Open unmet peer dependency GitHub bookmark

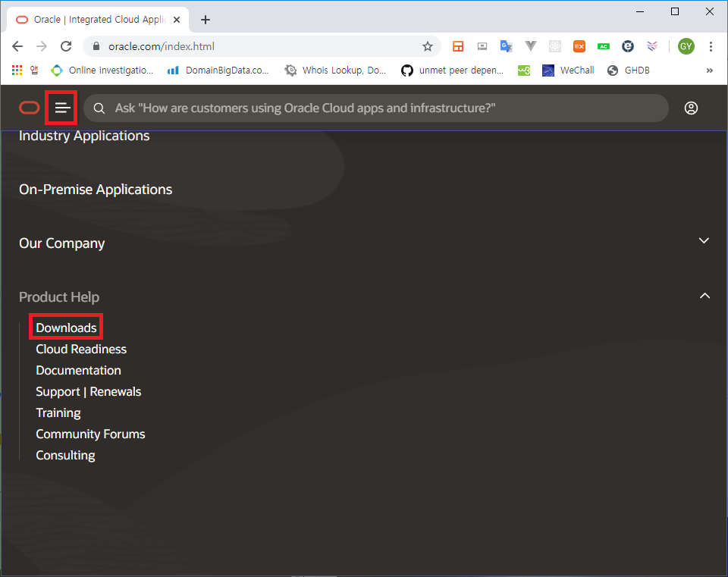[x=452, y=70]
